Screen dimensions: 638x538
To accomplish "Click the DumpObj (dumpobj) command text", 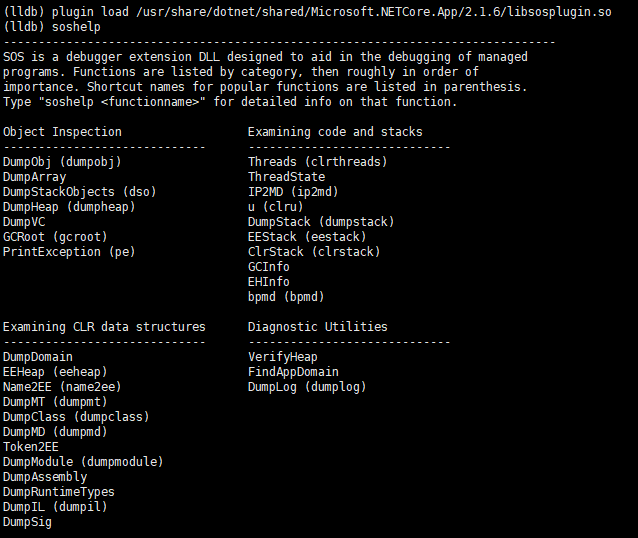I will coord(62,162).
